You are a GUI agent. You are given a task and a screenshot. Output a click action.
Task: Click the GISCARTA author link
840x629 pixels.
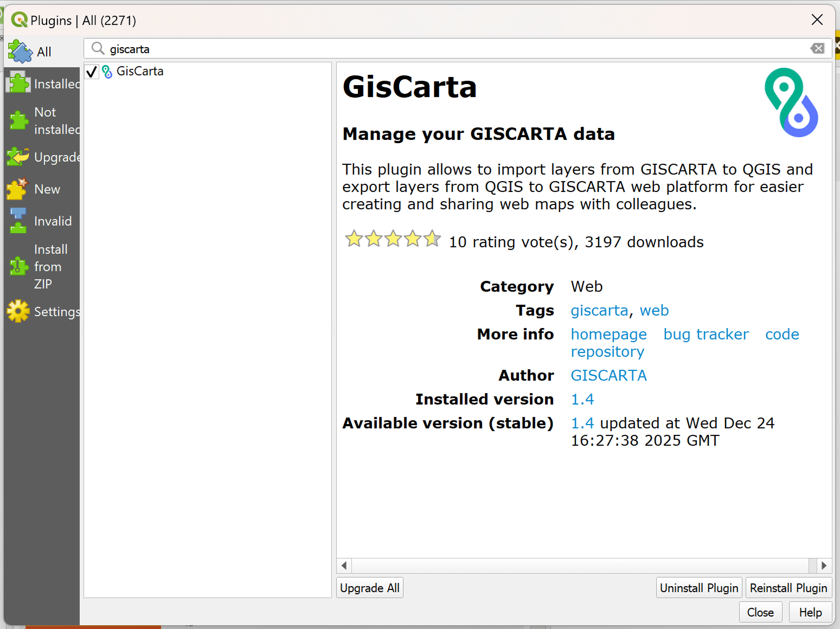tap(608, 375)
